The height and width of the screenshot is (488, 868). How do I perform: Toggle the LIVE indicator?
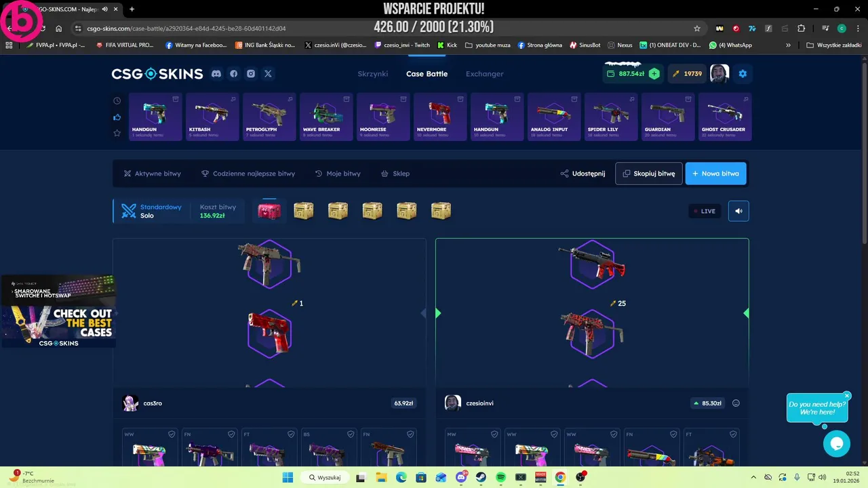coord(705,211)
